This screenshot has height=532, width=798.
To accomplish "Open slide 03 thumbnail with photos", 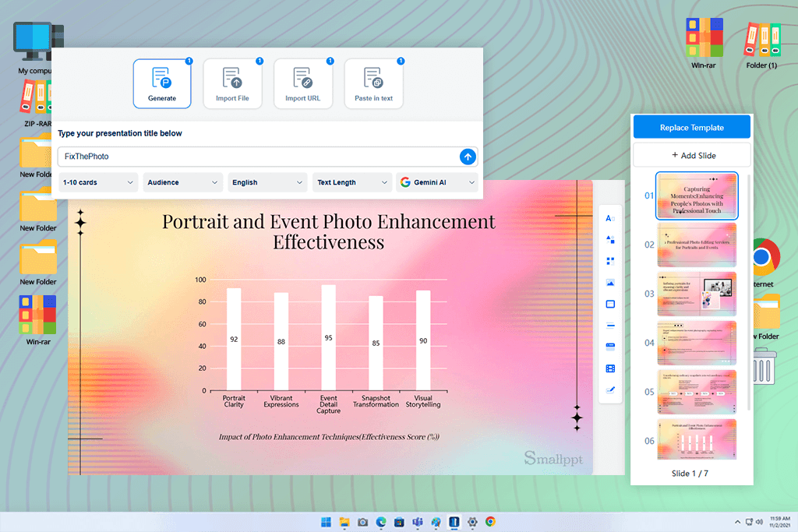I will coord(697,294).
